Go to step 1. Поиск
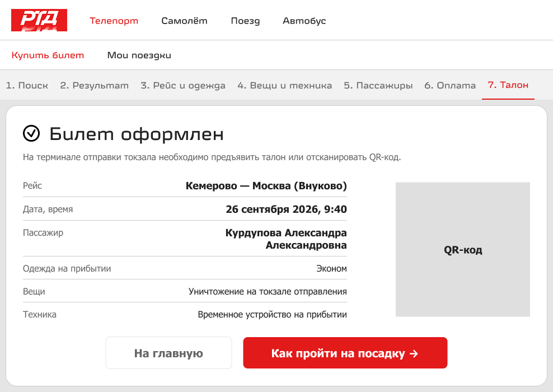 (x=27, y=85)
